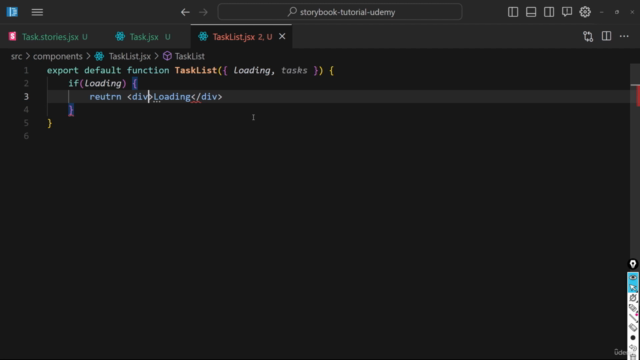This screenshot has width=640, height=360.
Task: Click the React icon on the TaskList.jsx tab
Action: [203, 36]
